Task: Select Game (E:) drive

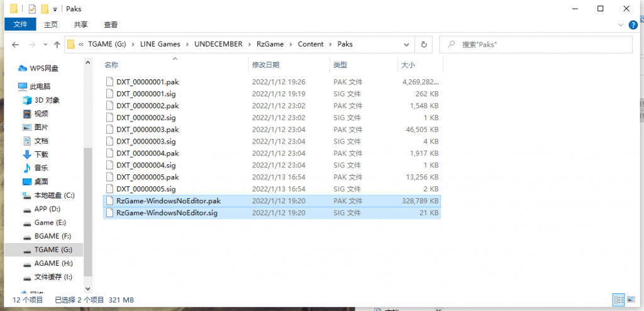Action: (50, 223)
